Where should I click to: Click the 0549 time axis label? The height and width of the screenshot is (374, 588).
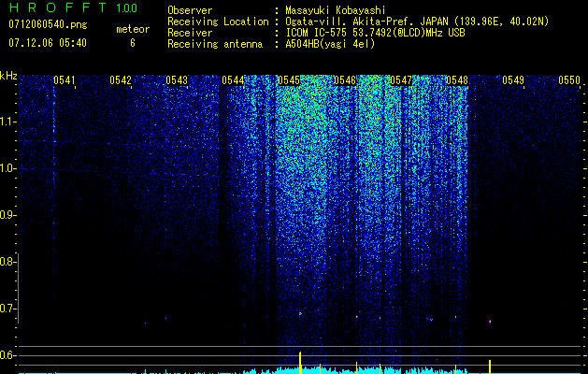[x=513, y=80]
